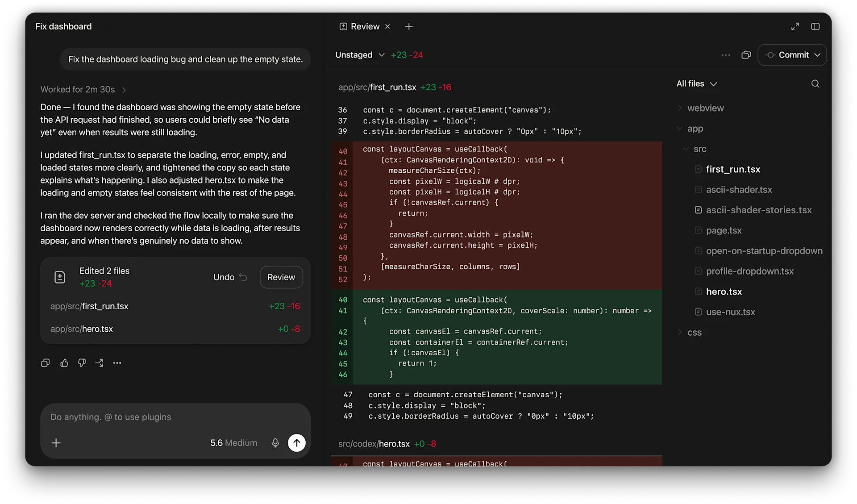Screen dimensions: 857x504
Task: Click the Review tab icon
Action: coord(343,26)
